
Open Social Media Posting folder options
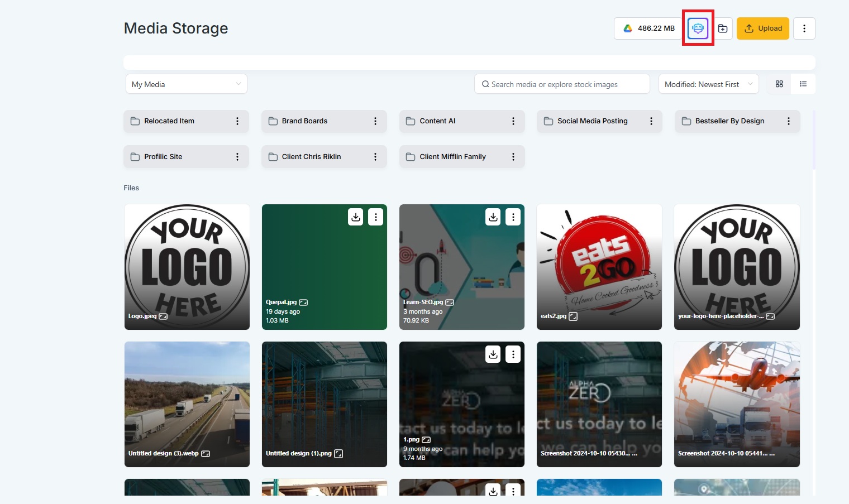[651, 121]
